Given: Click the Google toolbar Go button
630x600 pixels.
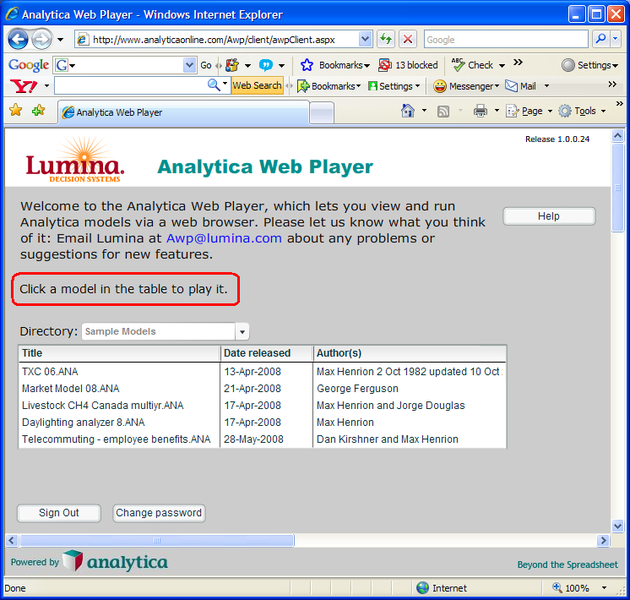Looking at the screenshot, I should coord(206,65).
